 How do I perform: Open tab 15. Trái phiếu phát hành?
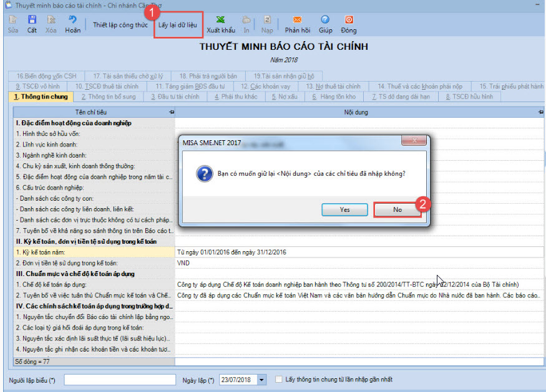(509, 86)
